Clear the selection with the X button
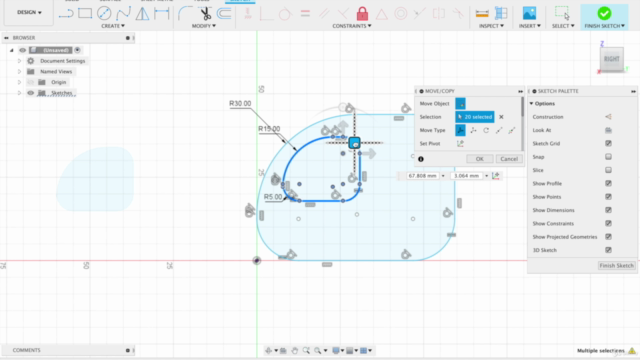 501,117
